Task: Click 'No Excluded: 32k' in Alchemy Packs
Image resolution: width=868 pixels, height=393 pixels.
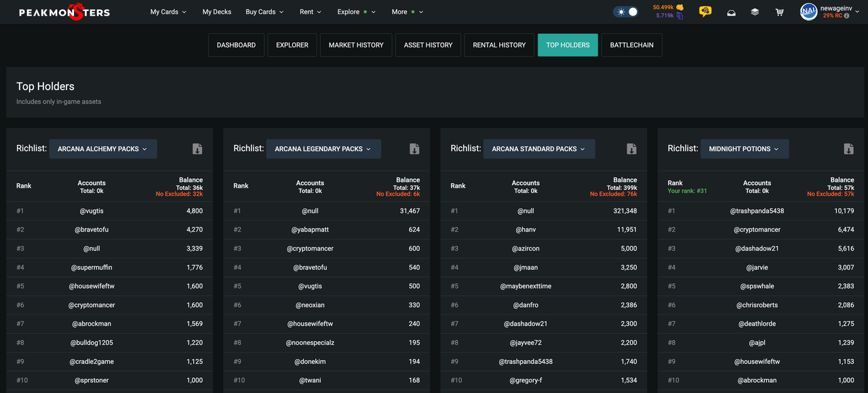Action: click(179, 194)
